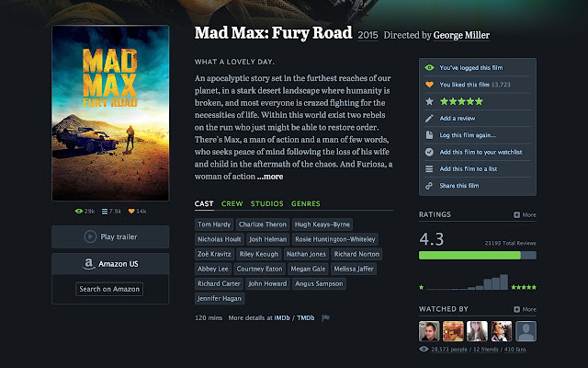Click the report flag icon beside TMDb
The height and width of the screenshot is (368, 588).
click(325, 317)
